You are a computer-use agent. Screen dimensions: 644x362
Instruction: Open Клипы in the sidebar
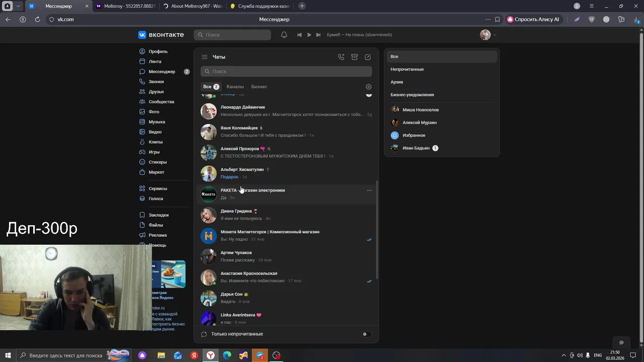pos(155,142)
